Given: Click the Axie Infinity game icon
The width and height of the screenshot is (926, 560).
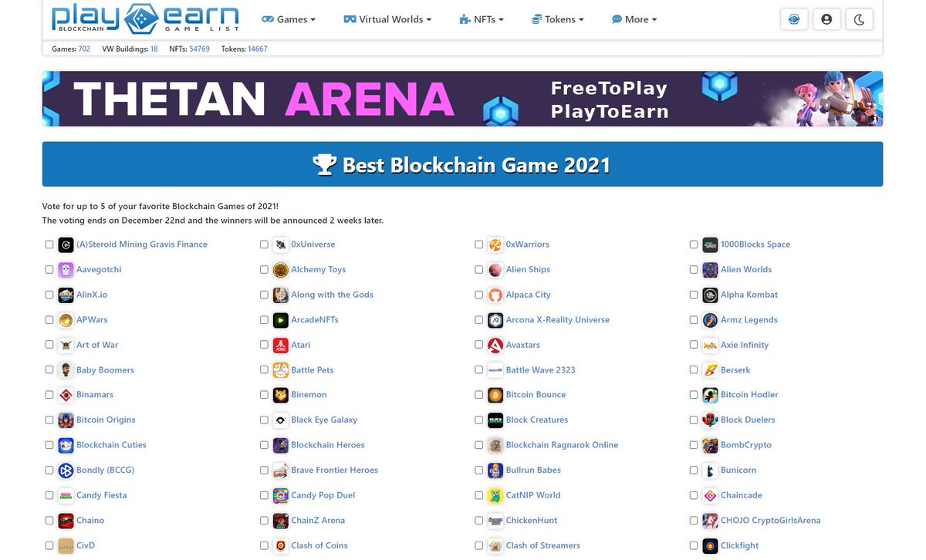Looking at the screenshot, I should [x=710, y=345].
